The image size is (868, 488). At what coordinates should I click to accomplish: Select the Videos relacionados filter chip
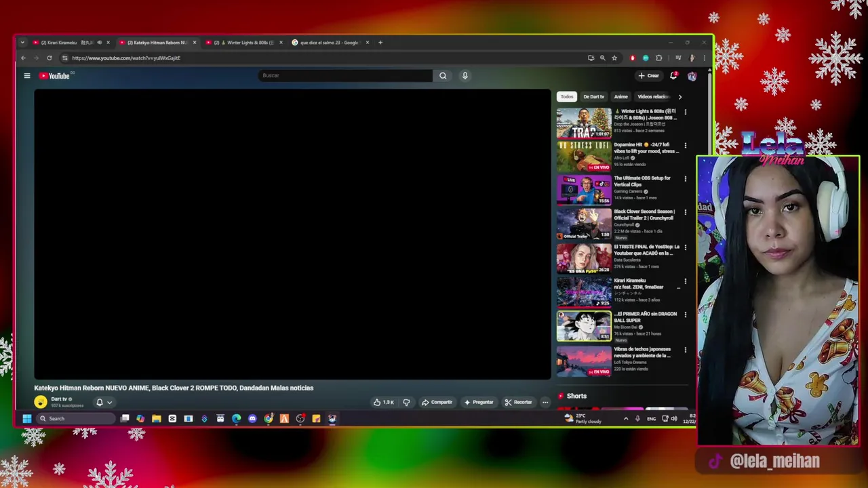pyautogui.click(x=653, y=97)
